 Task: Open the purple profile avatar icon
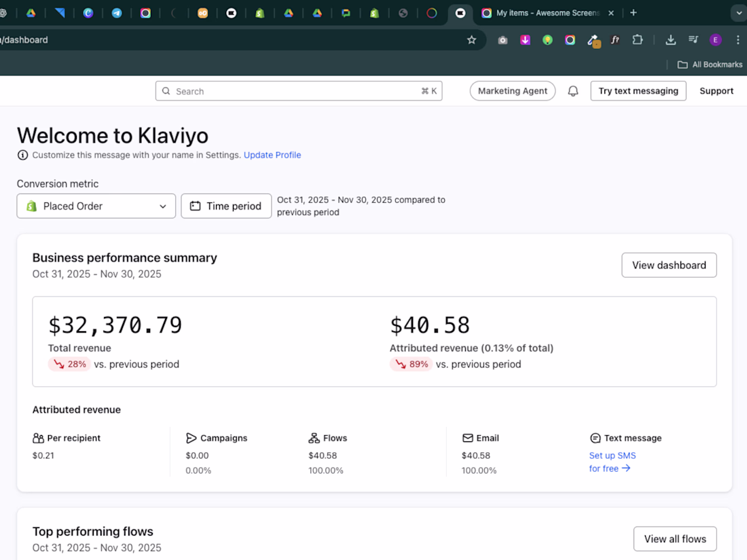point(716,40)
